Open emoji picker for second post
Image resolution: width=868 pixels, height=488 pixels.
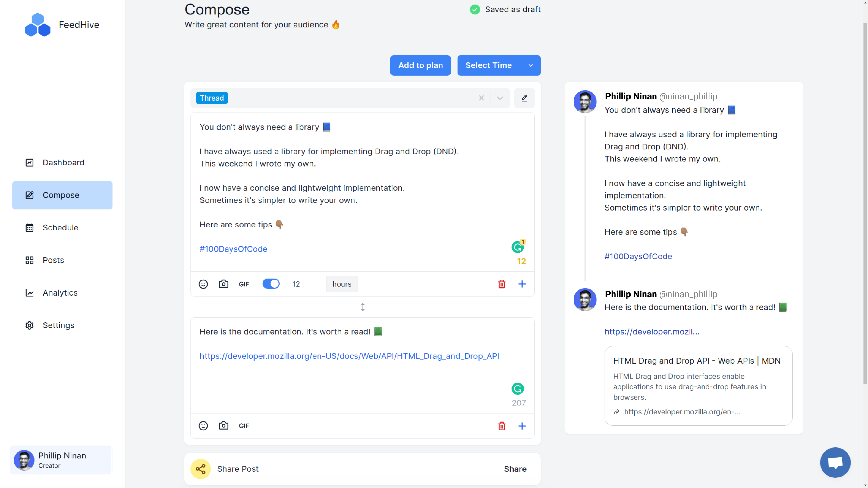tap(203, 426)
